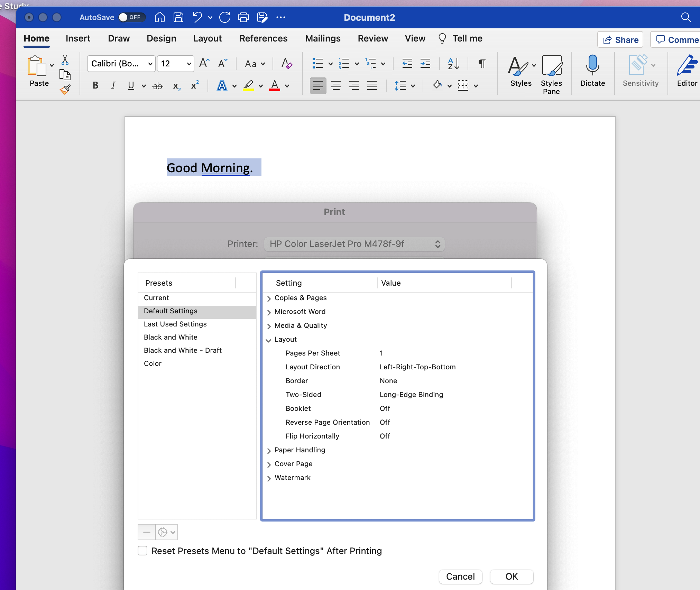Screen dimensions: 700x590
Task: Click the Underline formatting icon
Action: coord(130,86)
